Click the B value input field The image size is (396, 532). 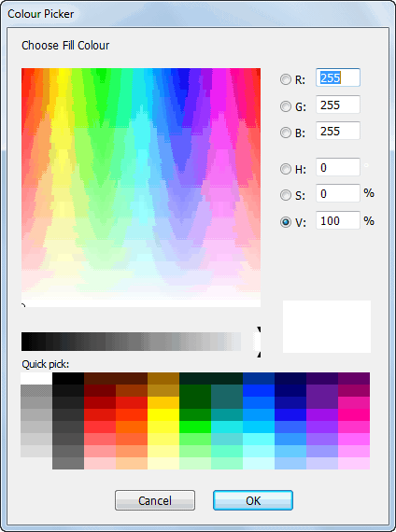point(338,131)
